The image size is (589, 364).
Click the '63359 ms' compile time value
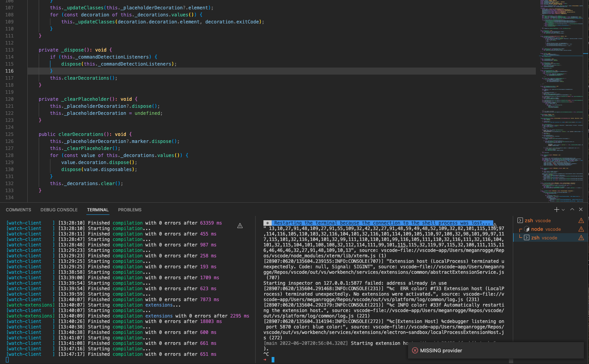[211, 223]
